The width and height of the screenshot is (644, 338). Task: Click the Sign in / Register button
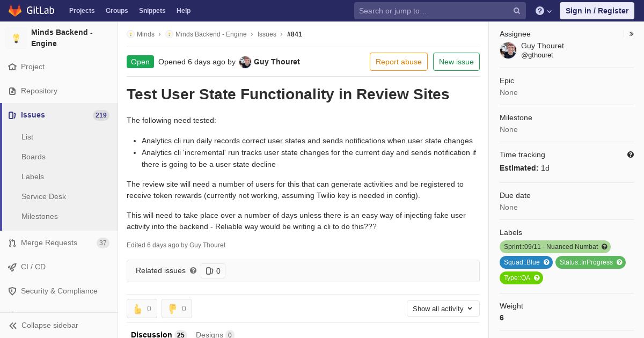597,11
